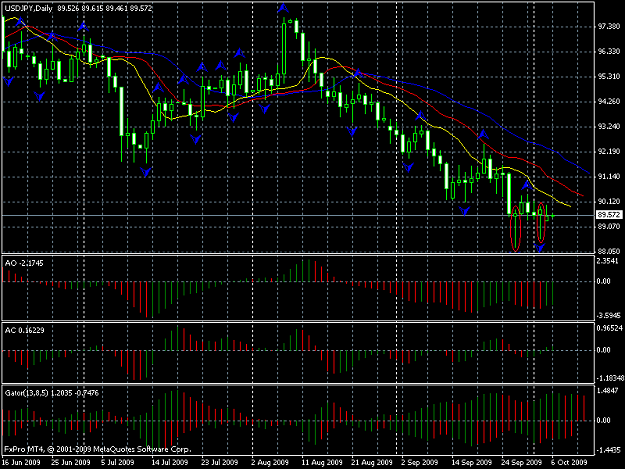Click the 0.00 level on the Gator scale
Image resolution: width=625 pixels, height=469 pixels.
click(x=604, y=420)
